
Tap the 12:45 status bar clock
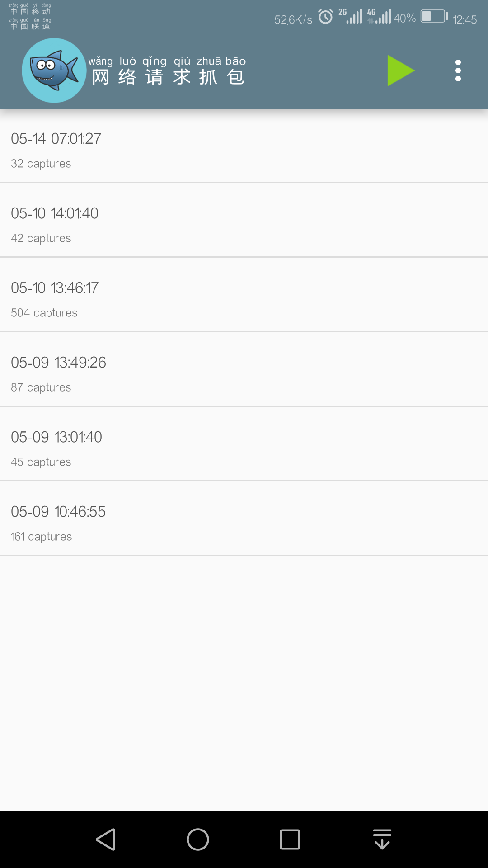click(x=465, y=19)
